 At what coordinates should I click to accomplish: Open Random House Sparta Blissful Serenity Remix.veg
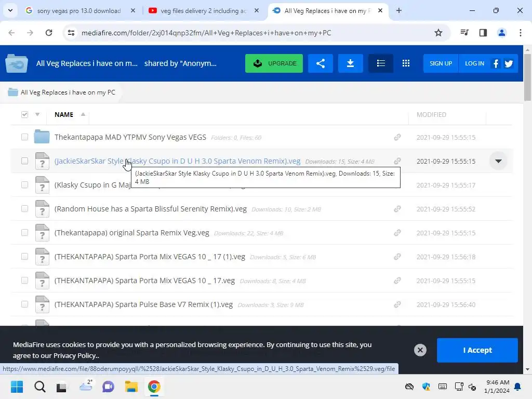150,209
